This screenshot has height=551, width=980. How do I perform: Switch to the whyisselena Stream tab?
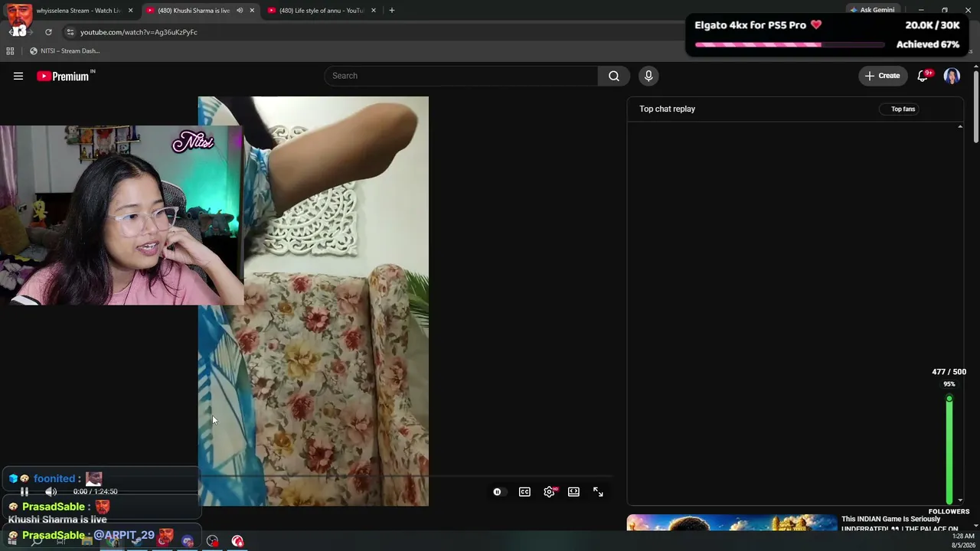pos(73,11)
